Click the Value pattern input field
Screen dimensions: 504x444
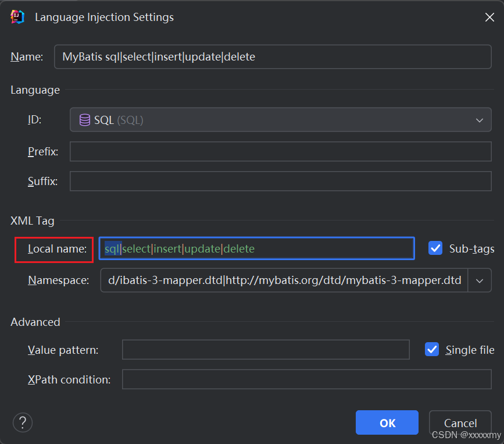[265, 350]
